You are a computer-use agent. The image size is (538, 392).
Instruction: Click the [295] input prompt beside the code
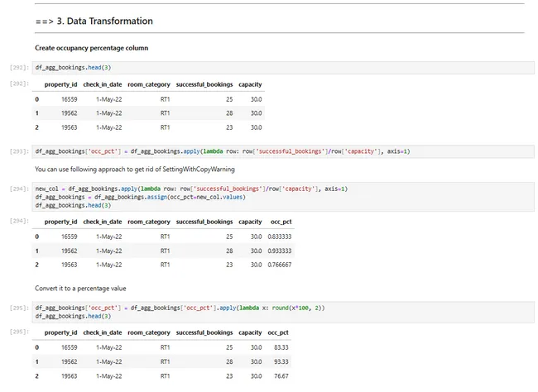pos(19,308)
